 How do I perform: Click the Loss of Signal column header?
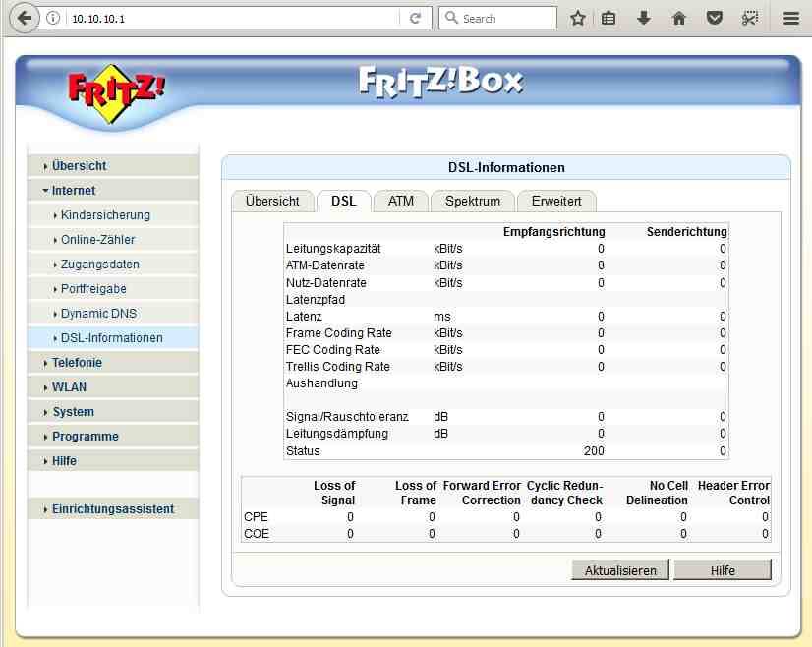[x=334, y=493]
